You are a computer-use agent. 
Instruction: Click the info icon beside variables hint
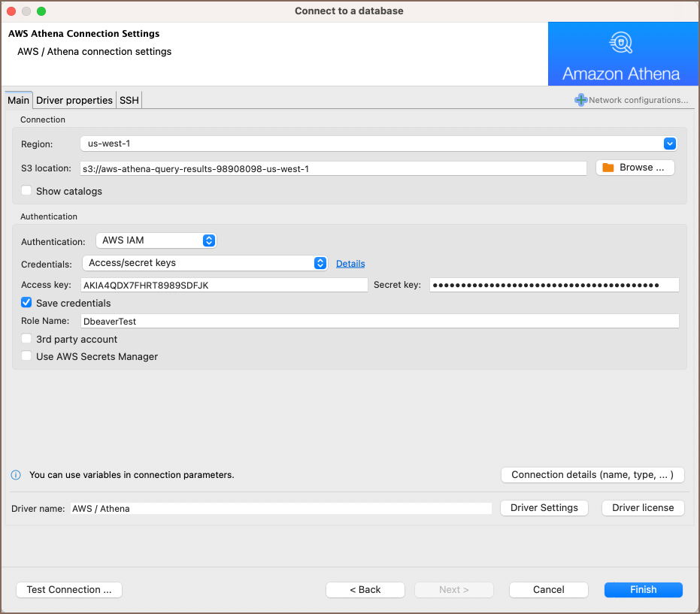tap(15, 475)
